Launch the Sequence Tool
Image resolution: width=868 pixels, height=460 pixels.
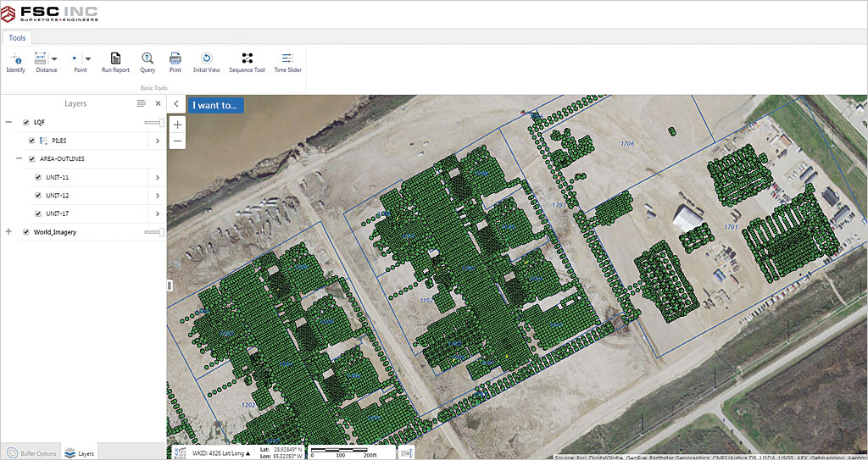tap(247, 58)
